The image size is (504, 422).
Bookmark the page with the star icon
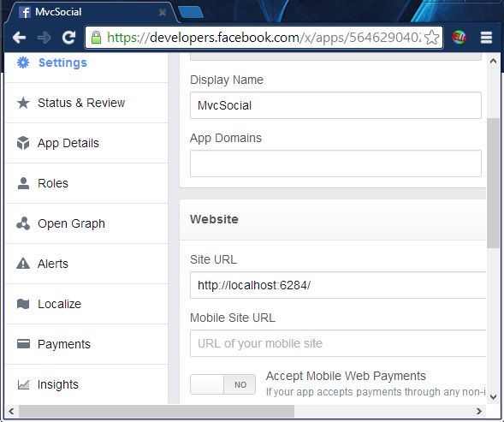pos(431,38)
